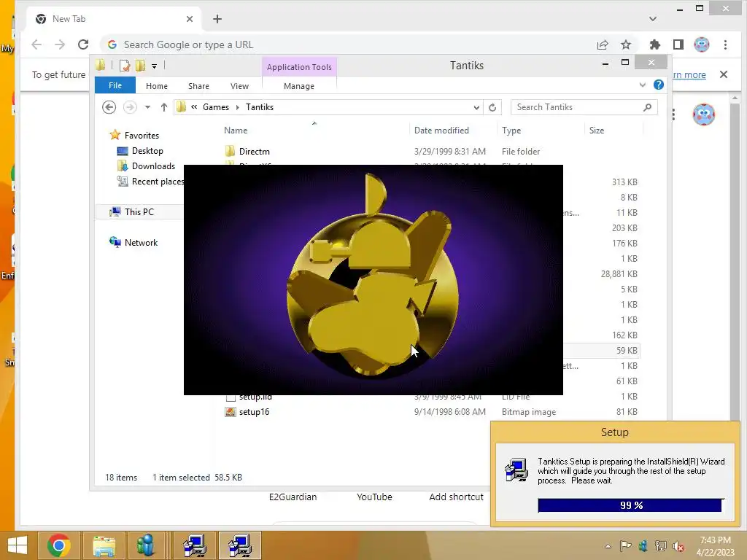Click the Explorer forward arrow
747x560 pixels.
130,107
